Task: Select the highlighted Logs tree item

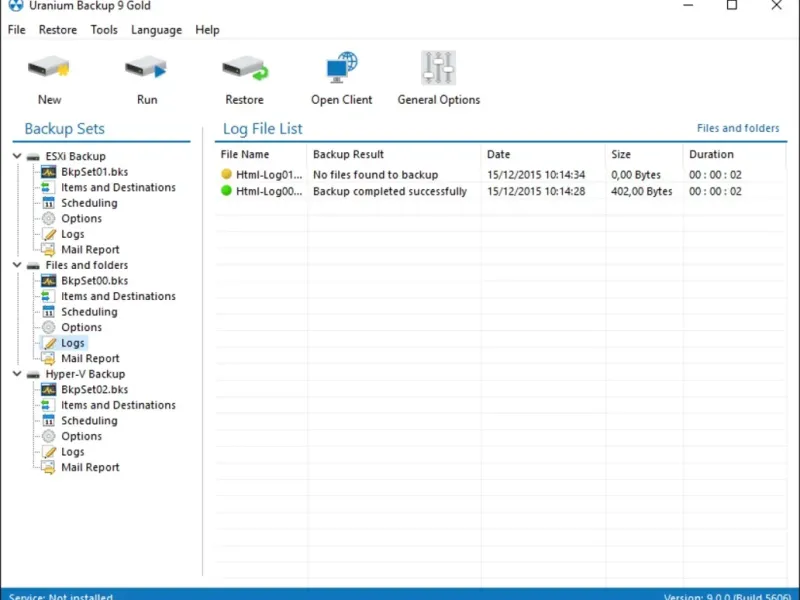Action: tap(72, 343)
